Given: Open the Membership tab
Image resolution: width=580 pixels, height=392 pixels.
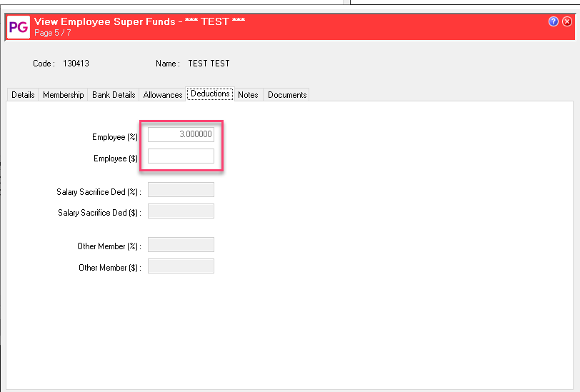Looking at the screenshot, I should pyautogui.click(x=64, y=95).
